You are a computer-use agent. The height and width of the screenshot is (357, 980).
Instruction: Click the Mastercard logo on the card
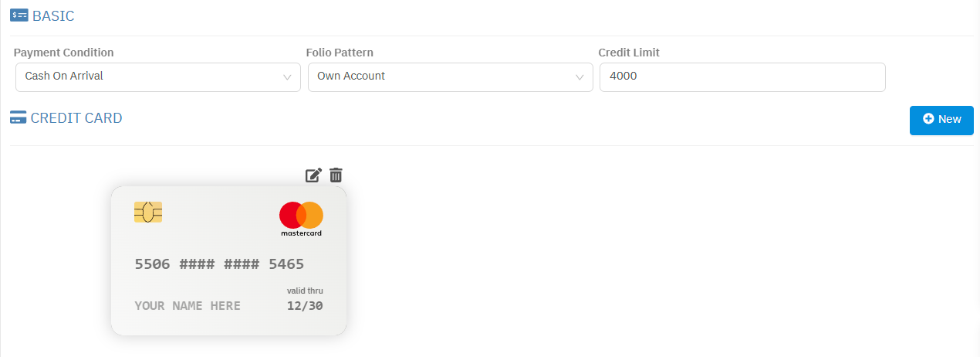(x=301, y=218)
